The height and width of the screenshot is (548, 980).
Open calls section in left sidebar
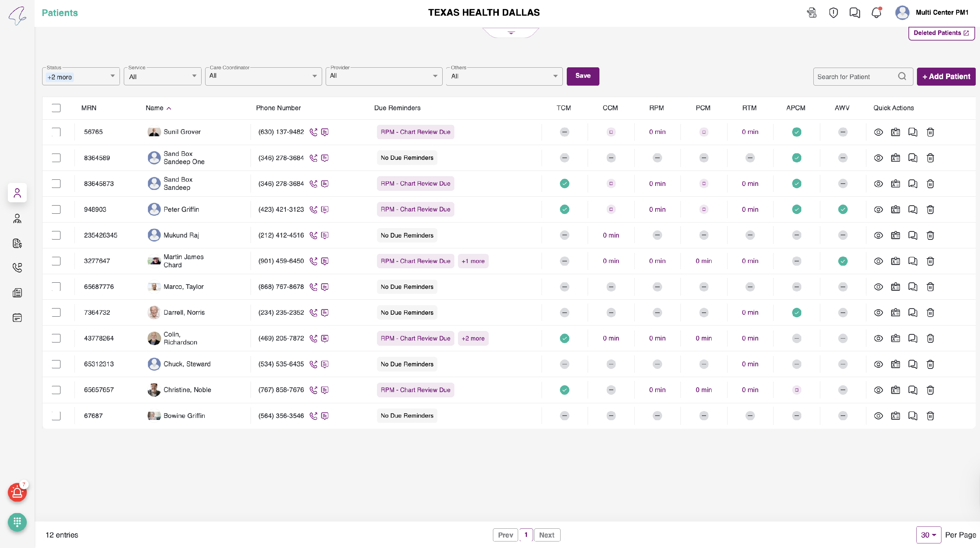[x=17, y=268]
